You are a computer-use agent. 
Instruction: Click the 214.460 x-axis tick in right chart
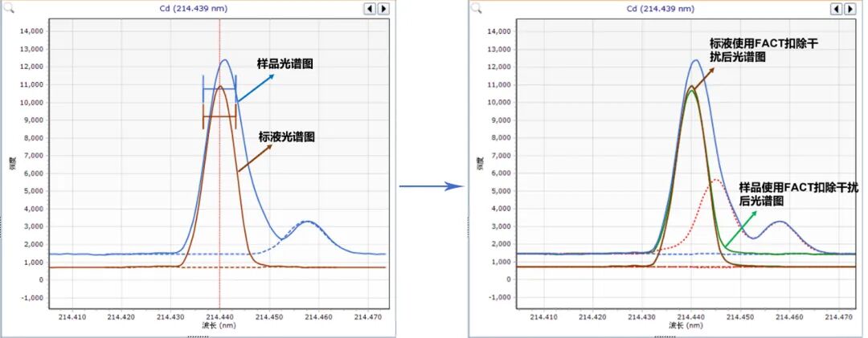pyautogui.click(x=789, y=317)
